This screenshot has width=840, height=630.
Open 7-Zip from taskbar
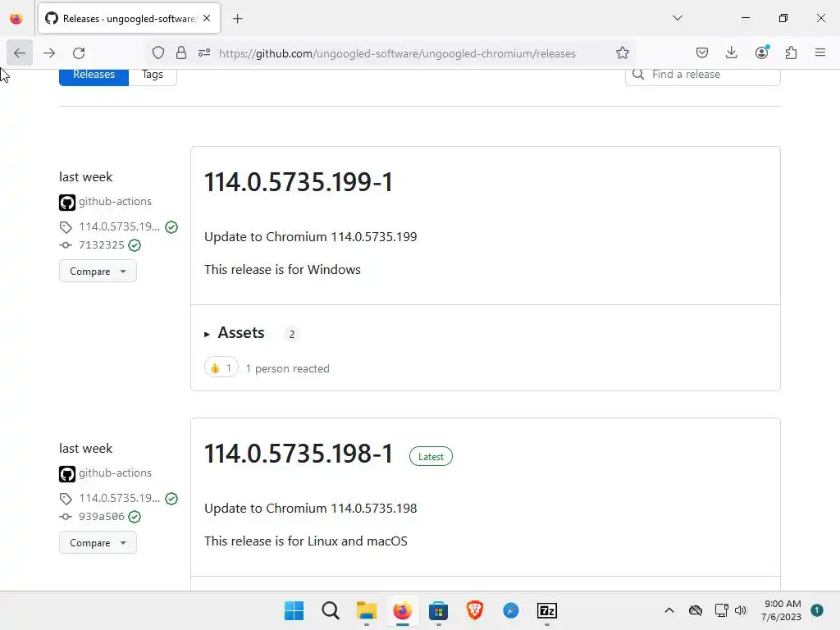pos(547,610)
